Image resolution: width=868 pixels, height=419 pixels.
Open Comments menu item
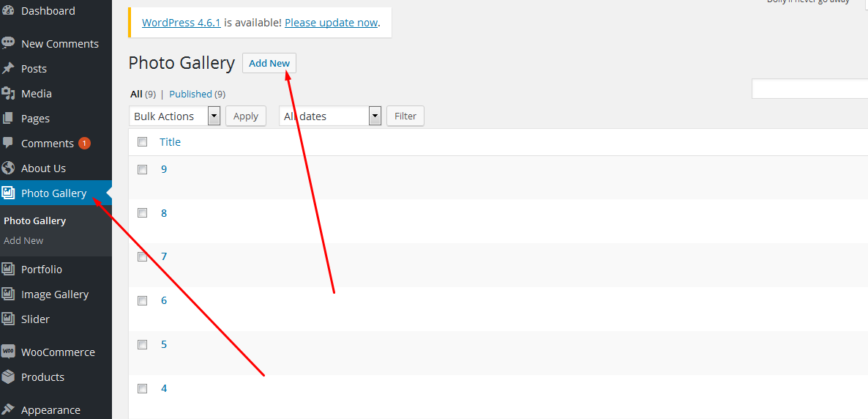(x=48, y=143)
